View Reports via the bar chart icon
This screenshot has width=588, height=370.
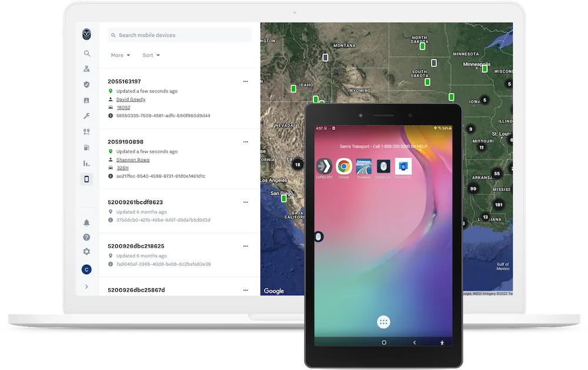pos(86,163)
